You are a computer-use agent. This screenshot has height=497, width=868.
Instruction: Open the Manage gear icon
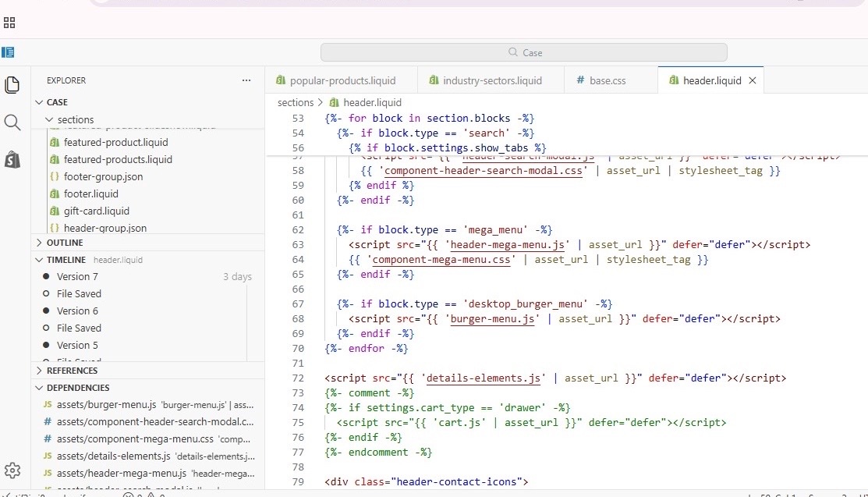pyautogui.click(x=12, y=470)
